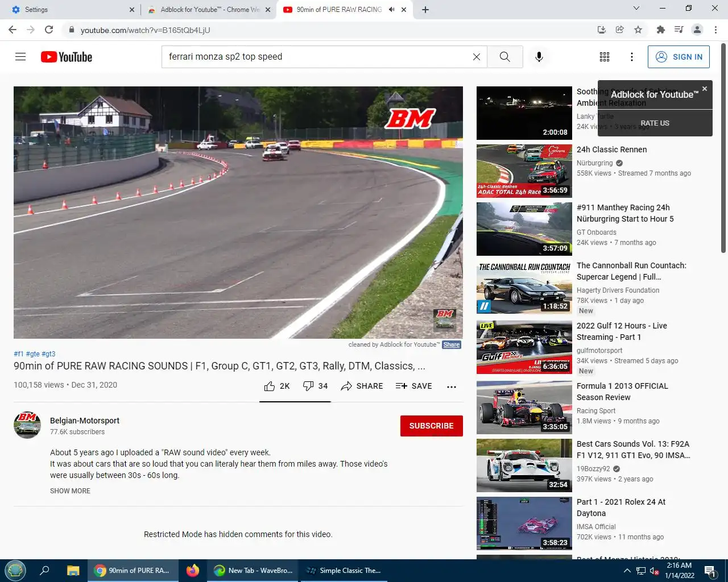The width and height of the screenshot is (728, 582).
Task: Start voice search with the microphone
Action: click(539, 57)
